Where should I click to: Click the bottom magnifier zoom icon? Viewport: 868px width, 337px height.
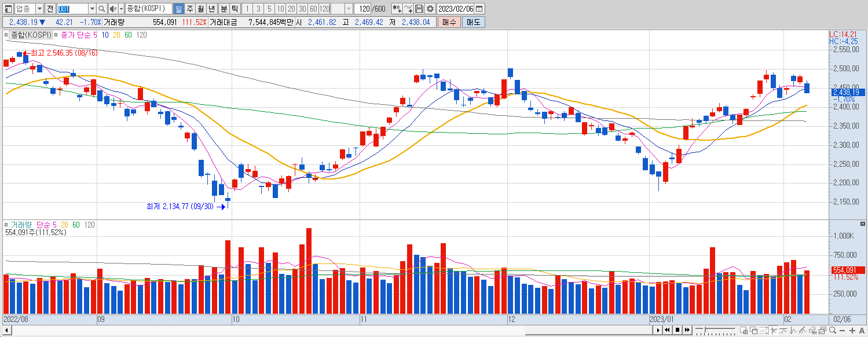[833, 331]
